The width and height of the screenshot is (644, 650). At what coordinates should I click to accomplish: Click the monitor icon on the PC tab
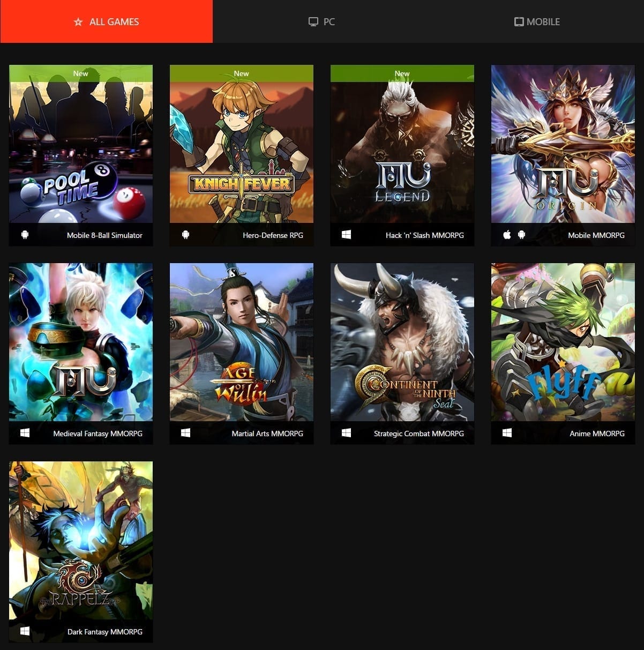[313, 22]
